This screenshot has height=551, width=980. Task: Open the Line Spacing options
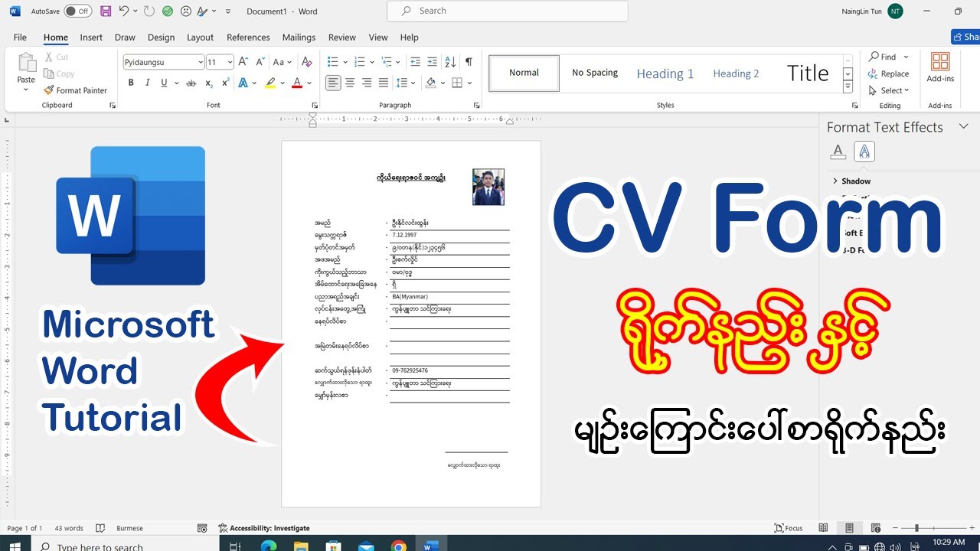tap(403, 83)
